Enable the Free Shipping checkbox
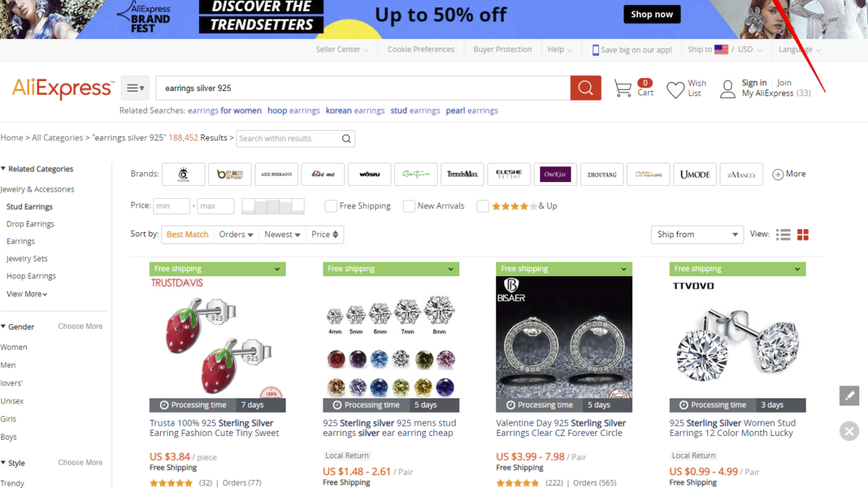868x488 pixels. pyautogui.click(x=331, y=206)
